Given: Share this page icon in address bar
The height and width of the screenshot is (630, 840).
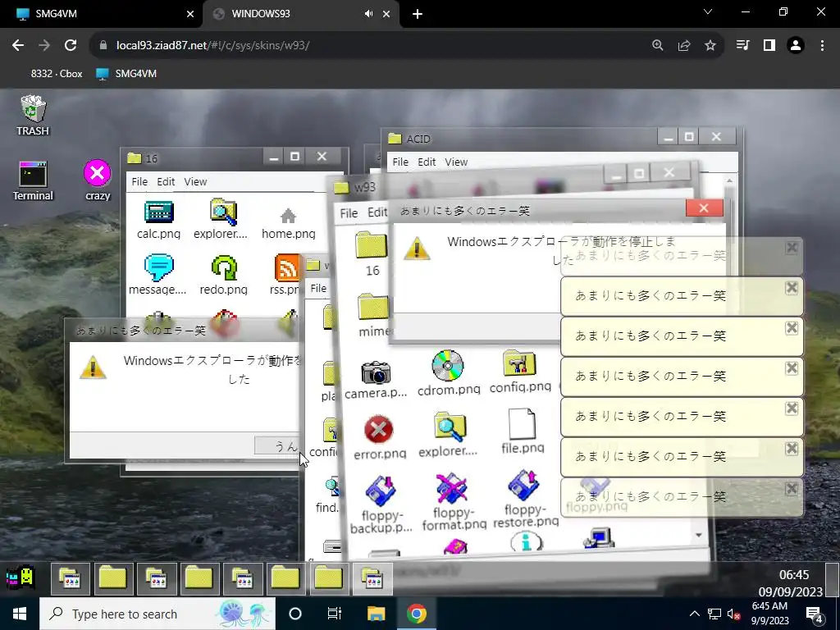Looking at the screenshot, I should pos(684,46).
